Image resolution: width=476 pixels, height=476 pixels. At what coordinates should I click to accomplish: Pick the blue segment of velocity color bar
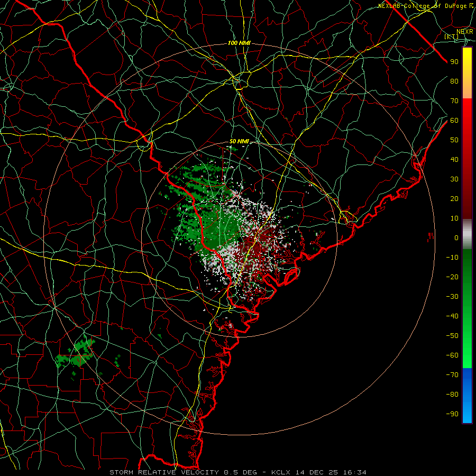[467, 396]
